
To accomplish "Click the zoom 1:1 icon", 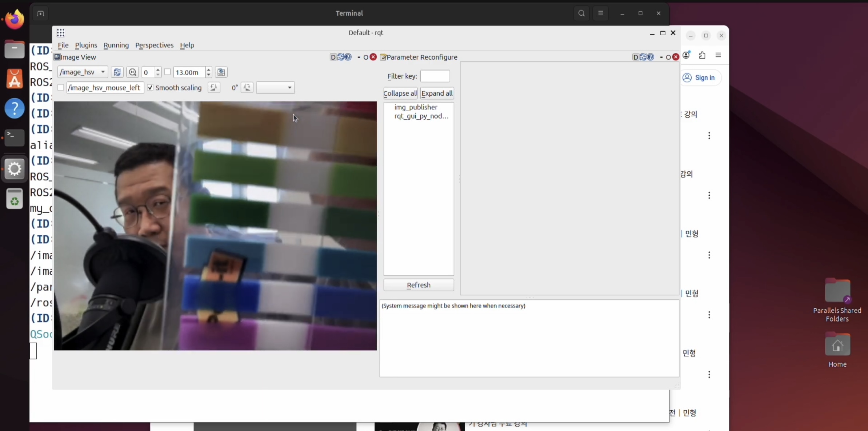I will pos(132,72).
